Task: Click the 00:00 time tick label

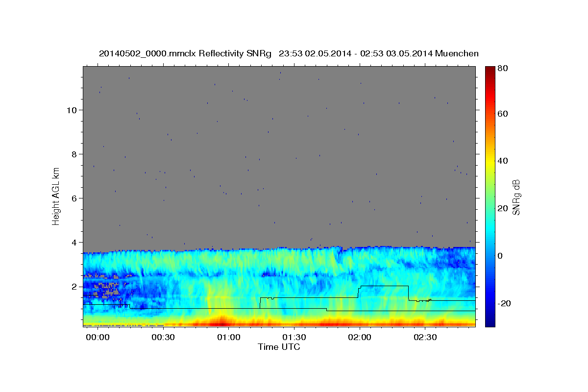Action: 98,338
